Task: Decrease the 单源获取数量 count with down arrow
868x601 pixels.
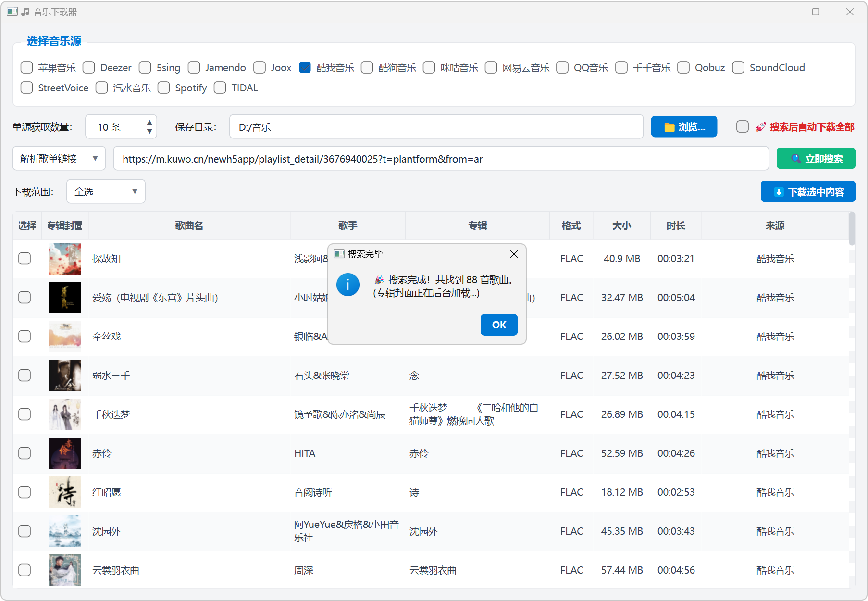Action: click(149, 132)
